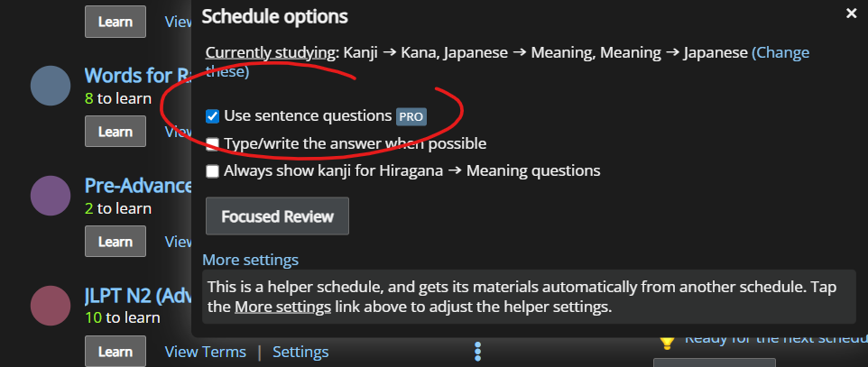This screenshot has height=367, width=868.
Task: Enable Always show kanji for Hiragana
Action: tap(212, 170)
